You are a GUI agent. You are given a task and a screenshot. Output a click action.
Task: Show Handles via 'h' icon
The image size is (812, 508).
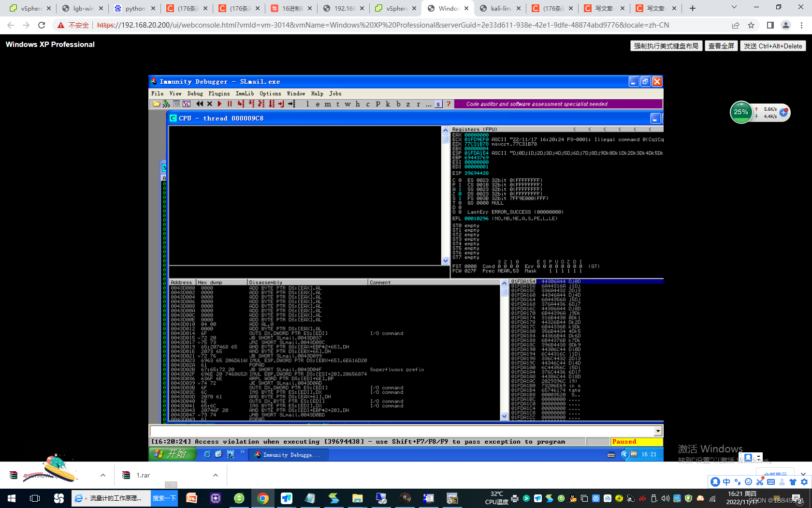click(x=358, y=104)
